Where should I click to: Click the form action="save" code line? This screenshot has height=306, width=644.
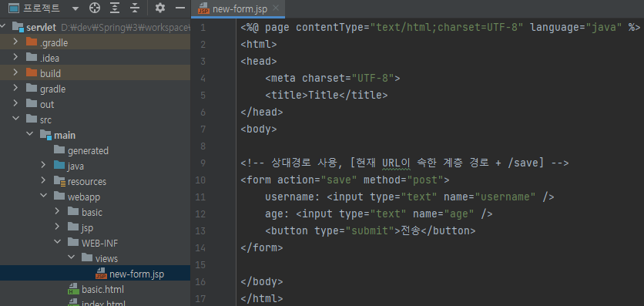(x=345, y=180)
